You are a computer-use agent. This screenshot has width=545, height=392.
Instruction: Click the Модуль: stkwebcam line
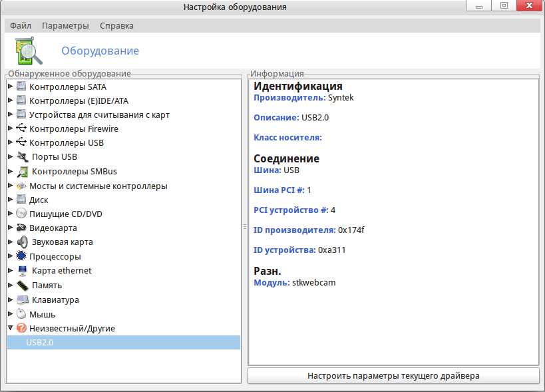(x=294, y=283)
